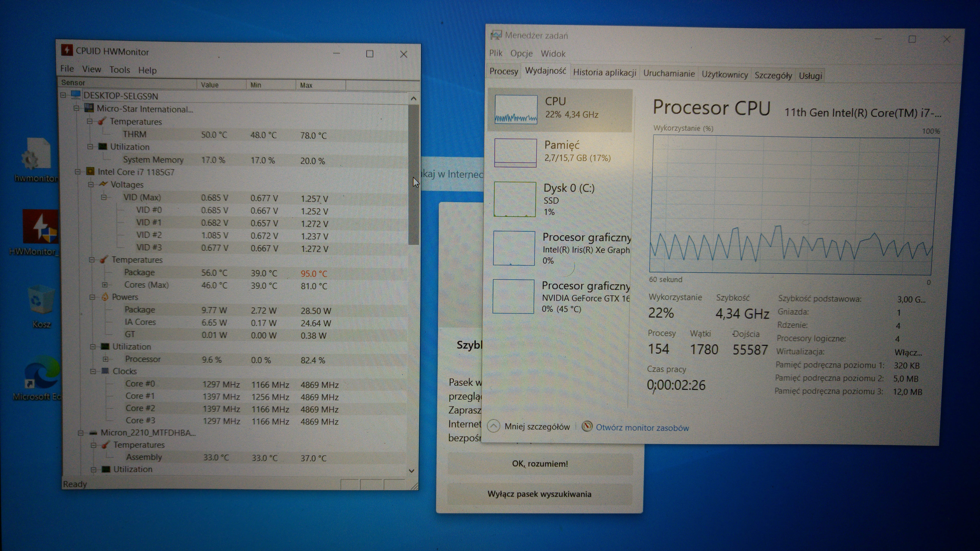Open the File menu in HWMonitor

pos(67,68)
